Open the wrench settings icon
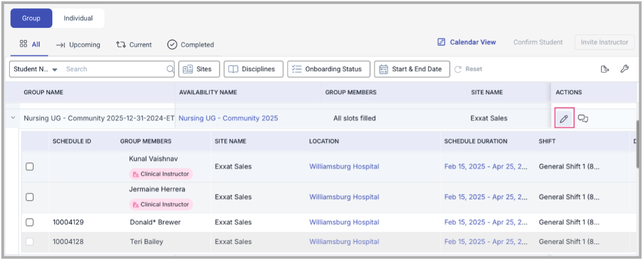The height and width of the screenshot is (261, 644). click(x=624, y=69)
